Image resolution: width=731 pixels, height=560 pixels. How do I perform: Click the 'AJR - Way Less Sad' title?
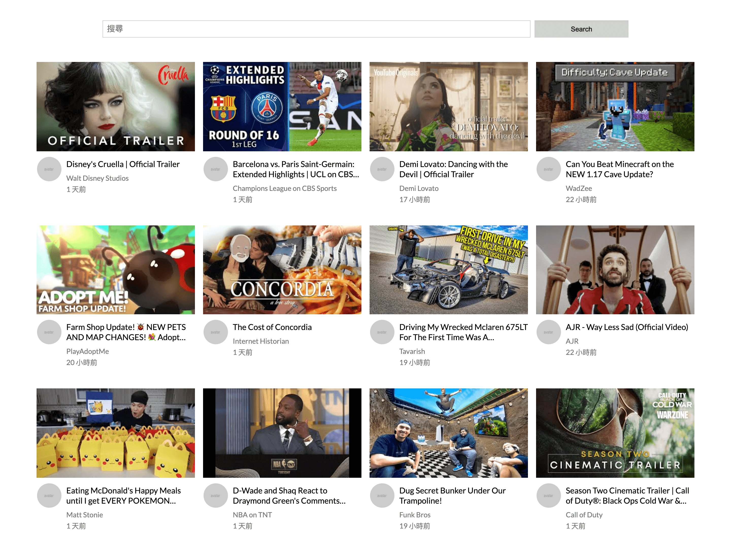627,327
